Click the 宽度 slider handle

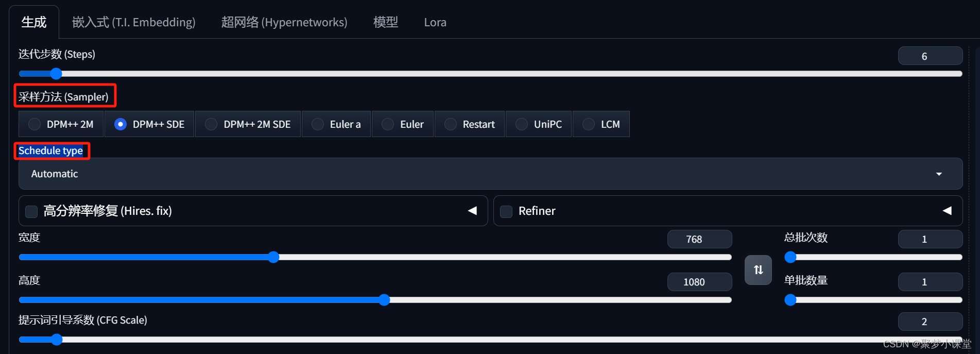[x=273, y=257]
